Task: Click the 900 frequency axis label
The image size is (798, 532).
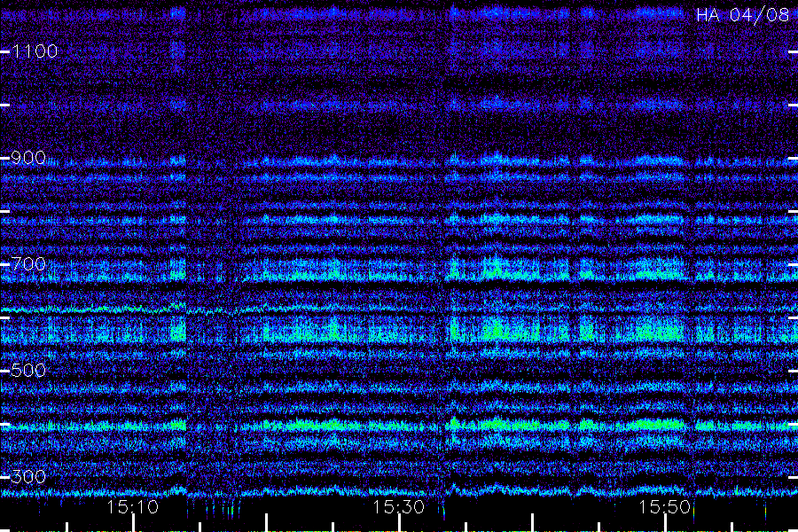Action: (28, 158)
